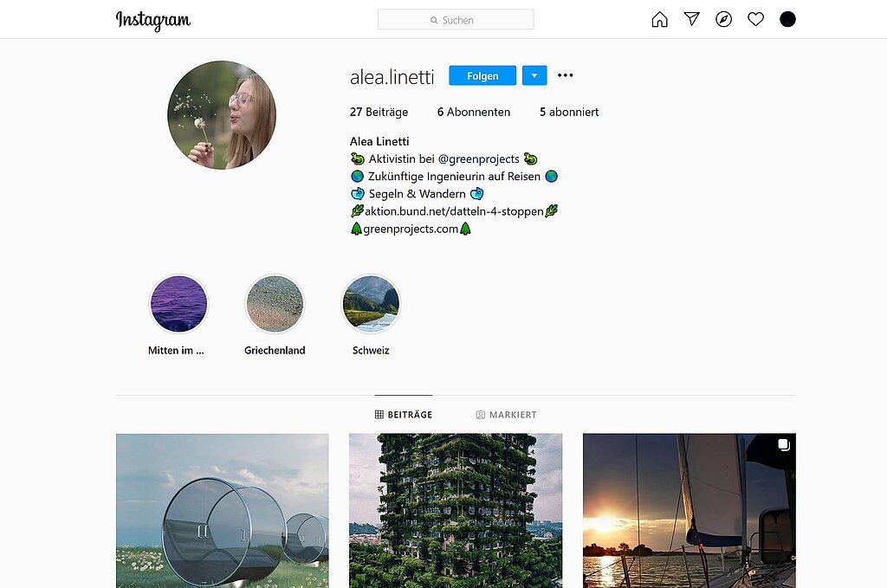Open the @greenprojects mention link
Viewport: 887px width, 588px height.
point(478,158)
